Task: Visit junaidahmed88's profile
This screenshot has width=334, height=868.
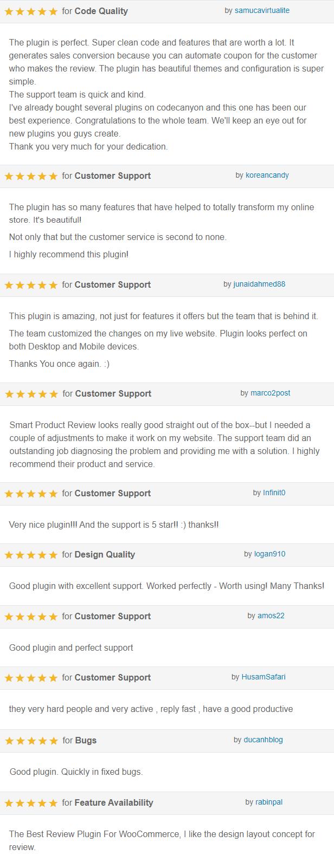Action: coord(259,284)
